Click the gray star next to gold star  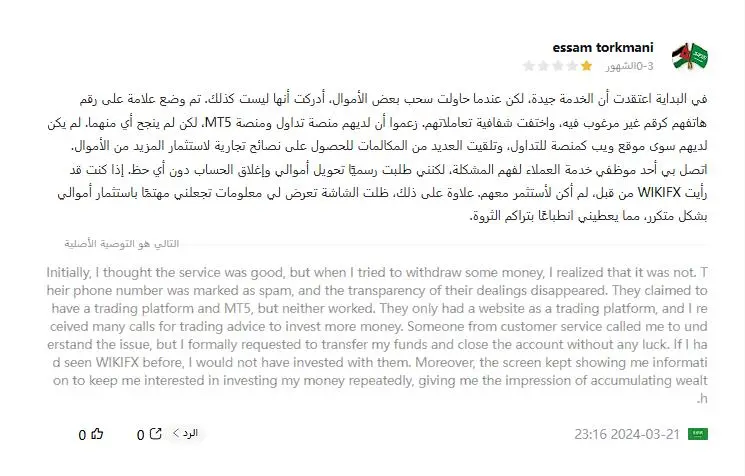[x=572, y=66]
